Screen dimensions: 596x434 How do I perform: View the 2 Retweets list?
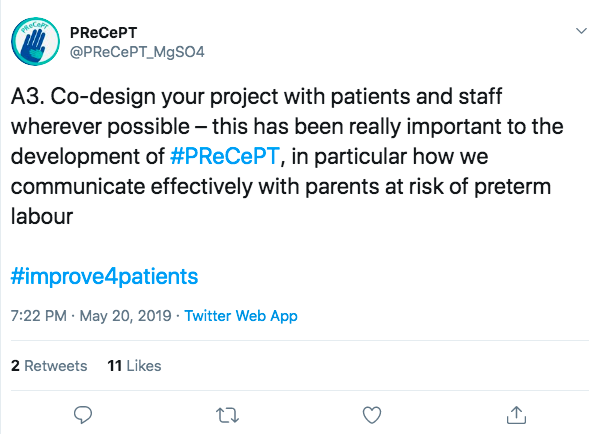49,366
